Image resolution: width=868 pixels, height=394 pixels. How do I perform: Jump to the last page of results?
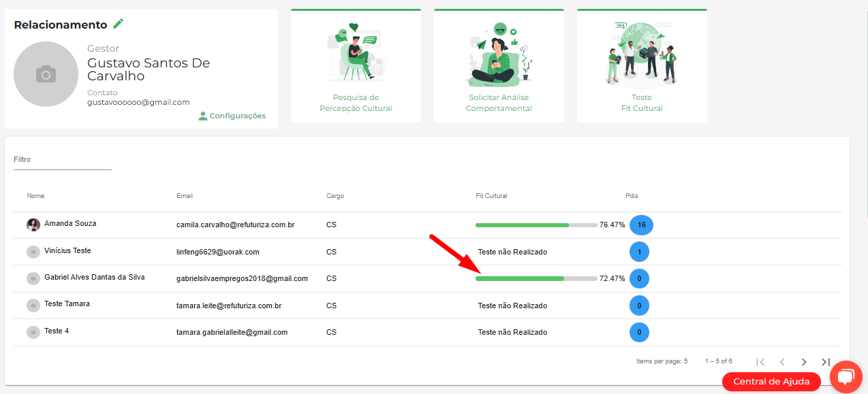[x=826, y=362]
